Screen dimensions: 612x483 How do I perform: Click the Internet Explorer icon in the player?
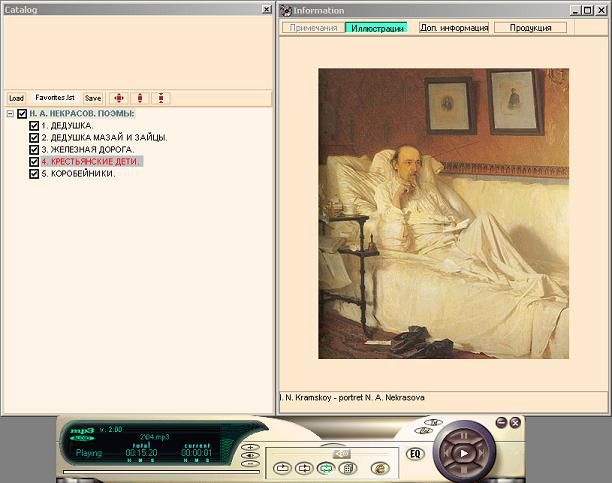point(379,467)
